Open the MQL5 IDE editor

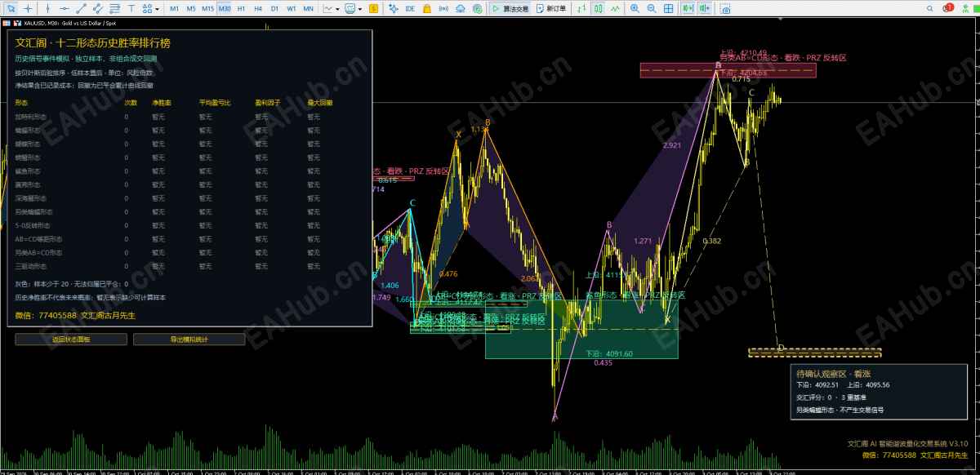[409, 8]
